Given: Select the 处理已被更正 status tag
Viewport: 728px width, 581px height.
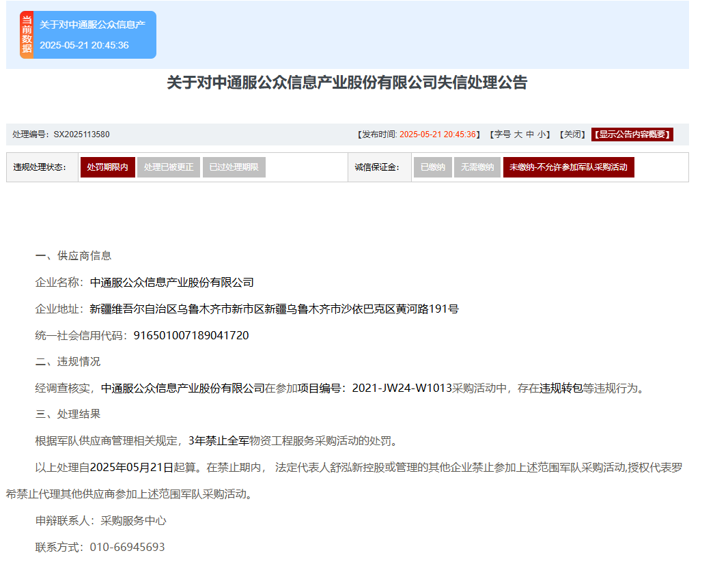Looking at the screenshot, I should click(169, 167).
